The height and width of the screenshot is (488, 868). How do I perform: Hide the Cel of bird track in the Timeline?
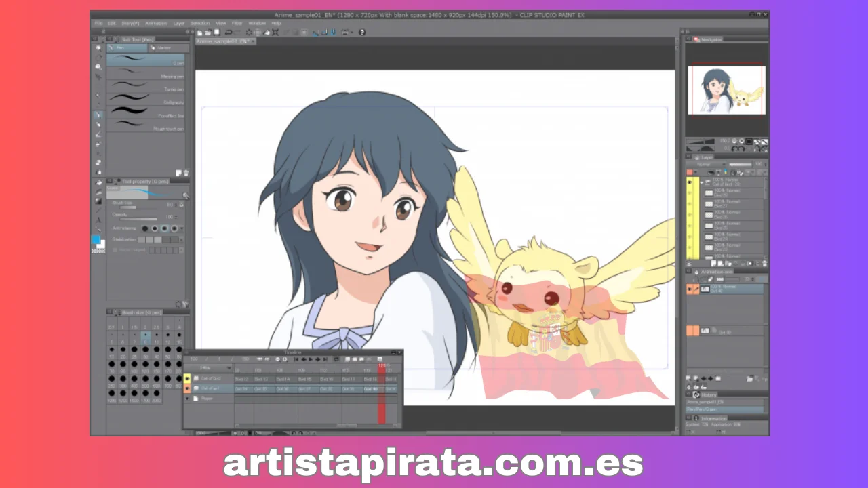click(187, 378)
